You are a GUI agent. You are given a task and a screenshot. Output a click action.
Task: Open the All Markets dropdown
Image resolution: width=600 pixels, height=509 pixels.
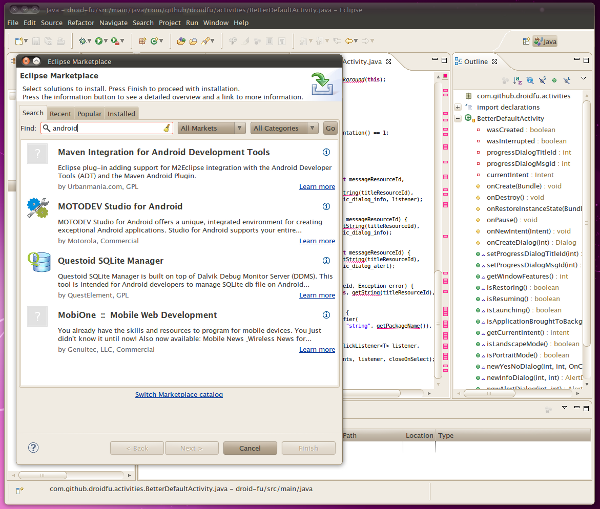pyautogui.click(x=212, y=128)
